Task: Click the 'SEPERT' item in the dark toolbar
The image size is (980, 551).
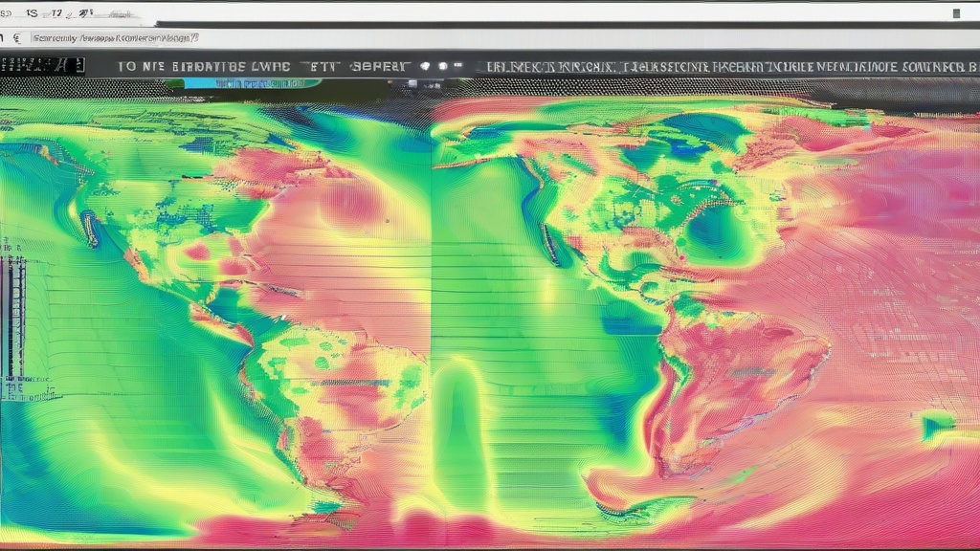Action: 381,67
